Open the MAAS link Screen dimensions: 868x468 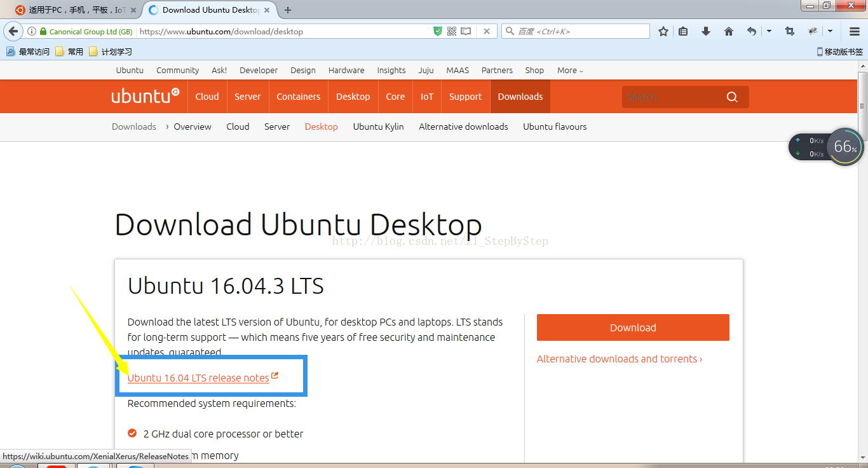click(x=458, y=71)
